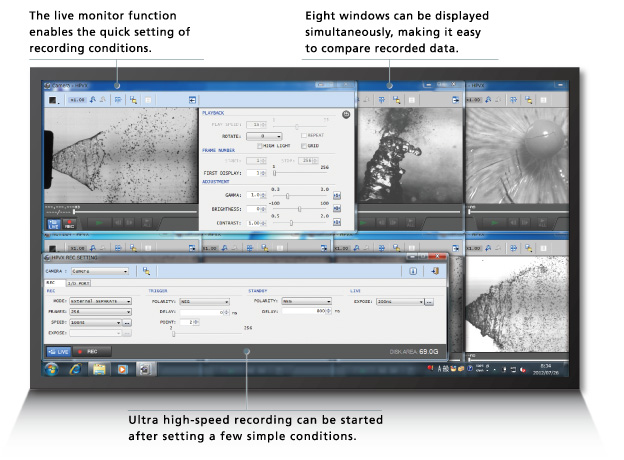This screenshot has height=460, width=624.
Task: Enable the REPEAT checkbox
Action: (x=304, y=134)
